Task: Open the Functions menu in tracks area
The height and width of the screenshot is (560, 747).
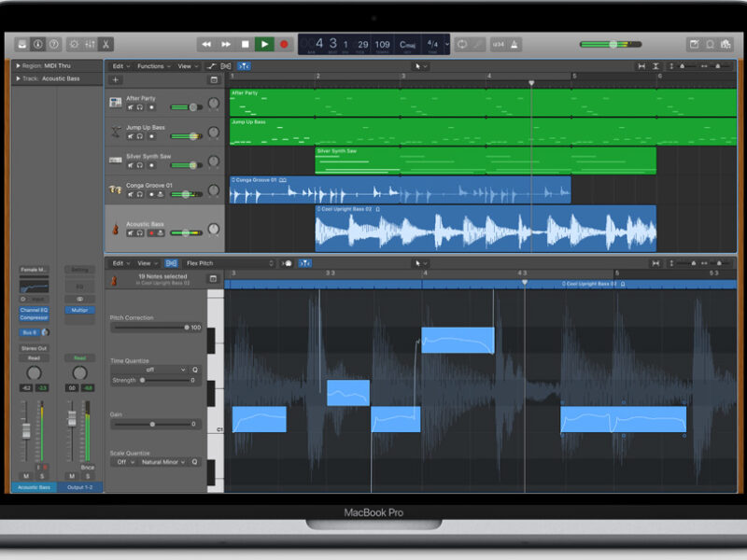Action: click(152, 66)
